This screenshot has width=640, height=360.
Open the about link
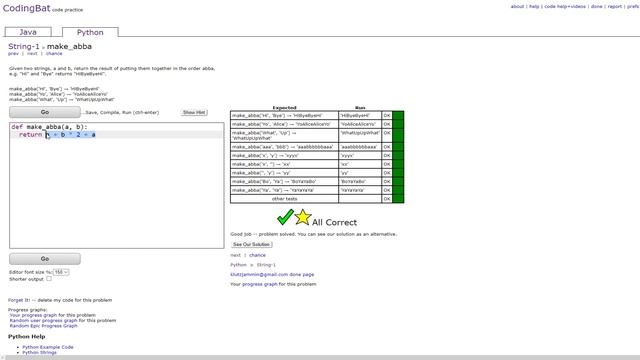point(517,7)
